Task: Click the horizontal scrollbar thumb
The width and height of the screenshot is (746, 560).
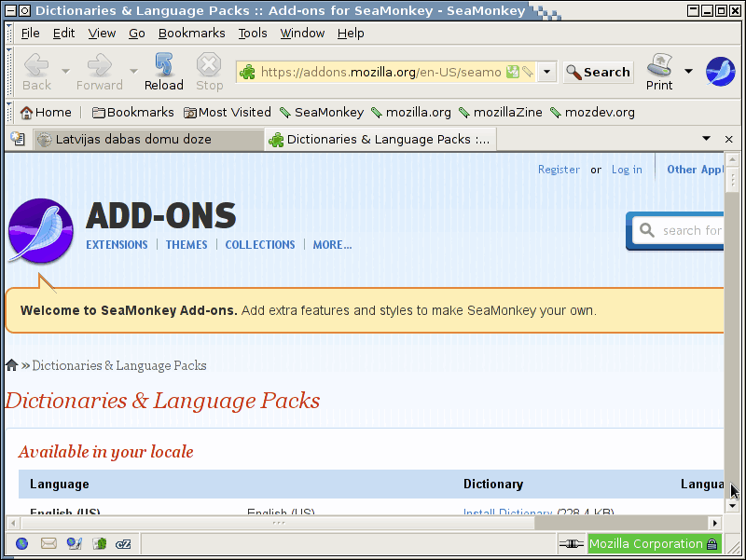Action: (278, 523)
